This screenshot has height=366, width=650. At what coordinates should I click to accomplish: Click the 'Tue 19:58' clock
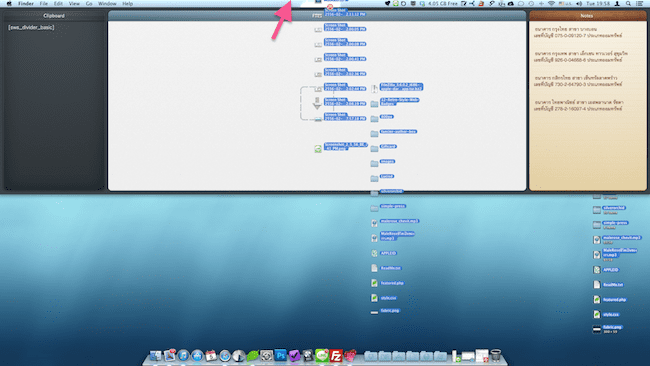pyautogui.click(x=598, y=4)
